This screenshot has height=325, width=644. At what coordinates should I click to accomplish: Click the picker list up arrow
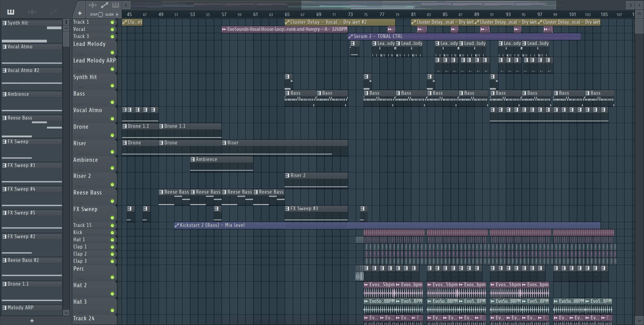66,28
